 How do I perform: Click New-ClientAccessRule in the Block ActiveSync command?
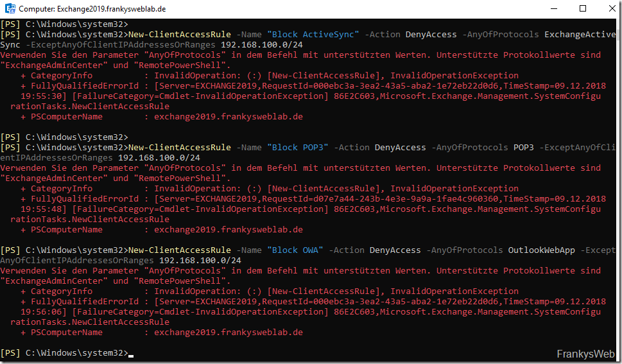coord(180,35)
